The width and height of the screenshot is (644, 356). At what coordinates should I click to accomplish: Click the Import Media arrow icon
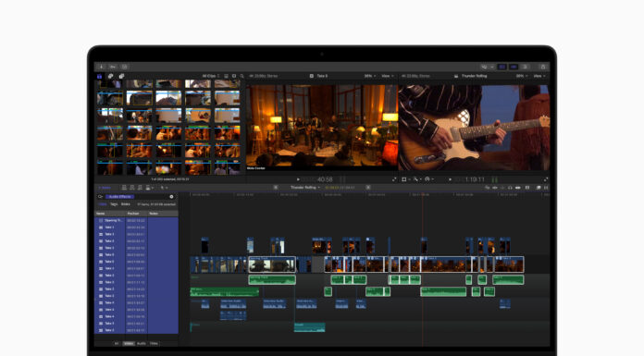(x=101, y=67)
